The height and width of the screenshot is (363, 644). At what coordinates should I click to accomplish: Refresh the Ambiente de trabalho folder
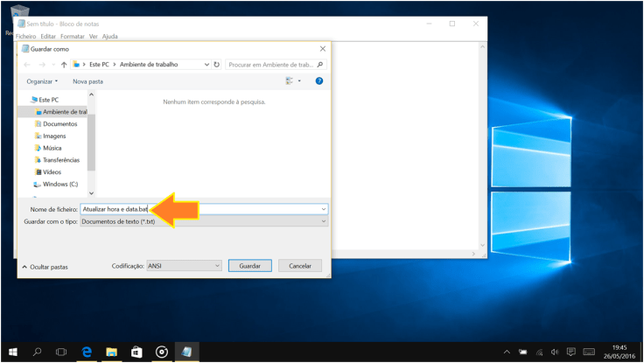[x=217, y=65]
